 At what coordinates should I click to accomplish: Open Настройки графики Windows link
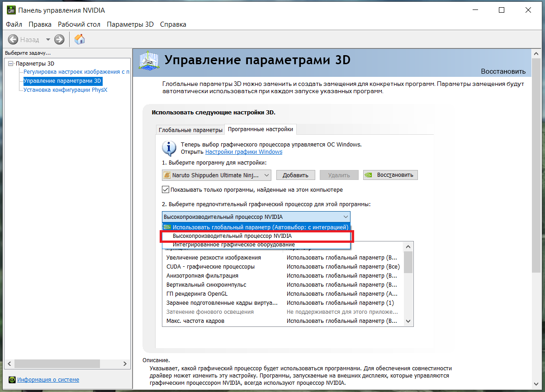point(244,152)
